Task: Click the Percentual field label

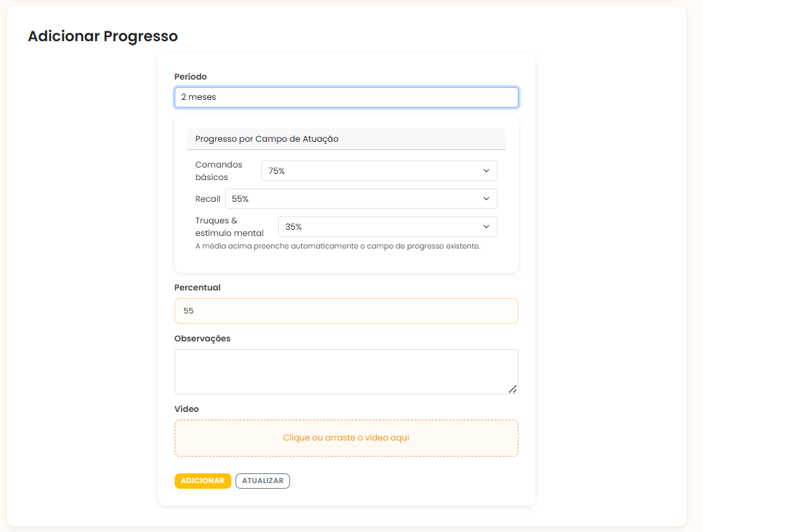Action: point(197,288)
